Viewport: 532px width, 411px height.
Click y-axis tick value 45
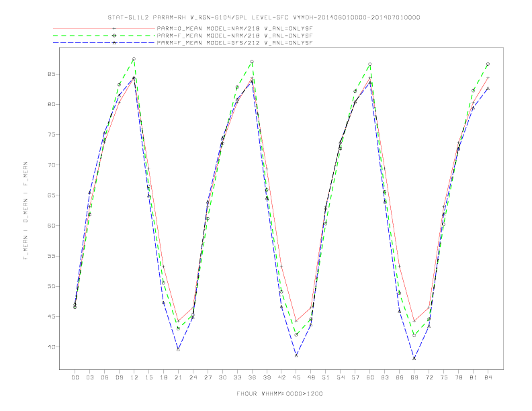coord(52,317)
